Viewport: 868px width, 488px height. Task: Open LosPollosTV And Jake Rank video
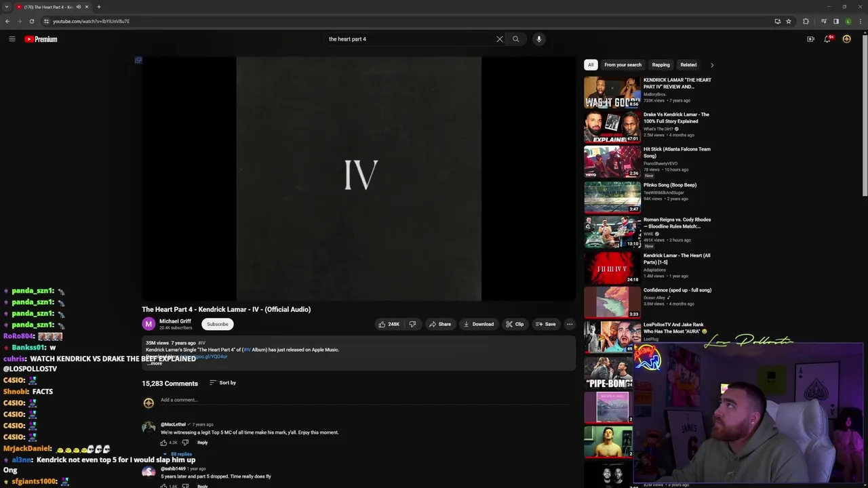(674, 328)
